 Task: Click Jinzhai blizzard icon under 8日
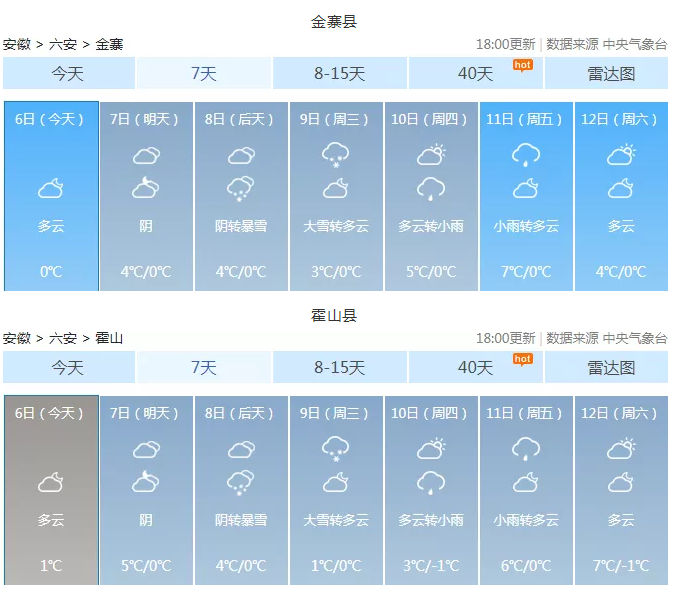[x=240, y=187]
